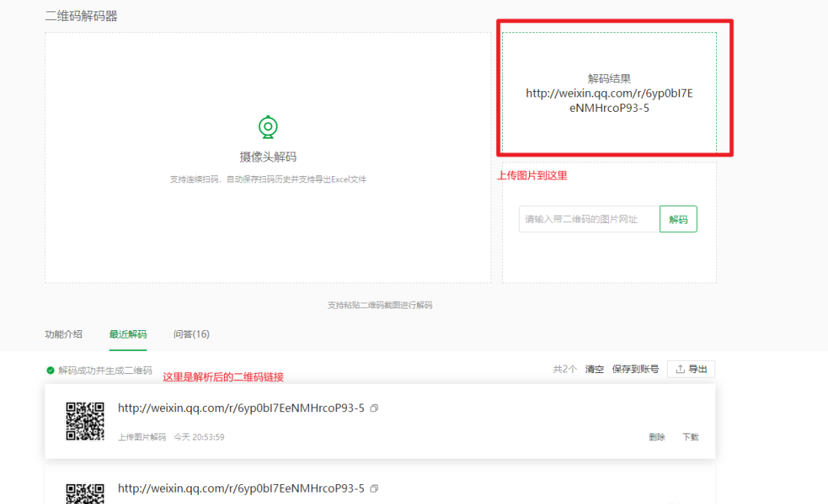Click the webcam camera decode icon
828x504 pixels.
tap(268, 127)
